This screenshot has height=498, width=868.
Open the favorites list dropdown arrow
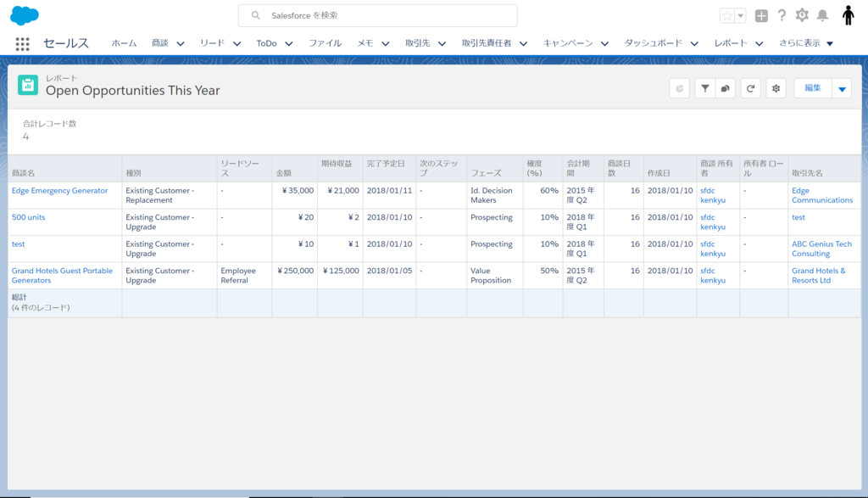pos(740,15)
